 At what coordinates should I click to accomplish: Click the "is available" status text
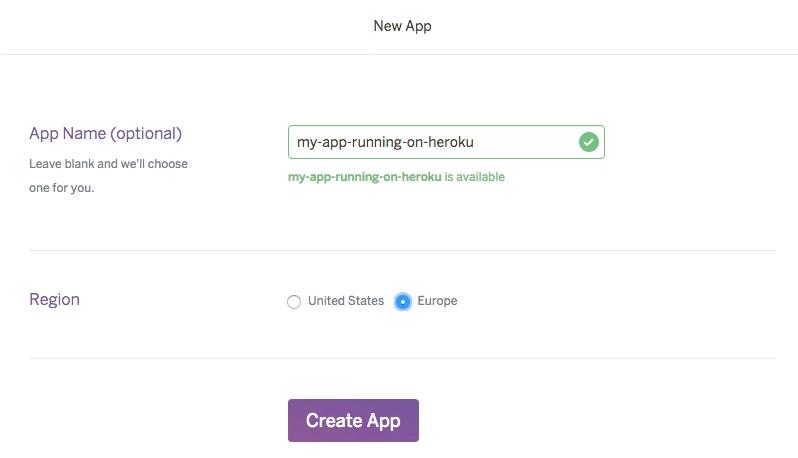(x=475, y=177)
